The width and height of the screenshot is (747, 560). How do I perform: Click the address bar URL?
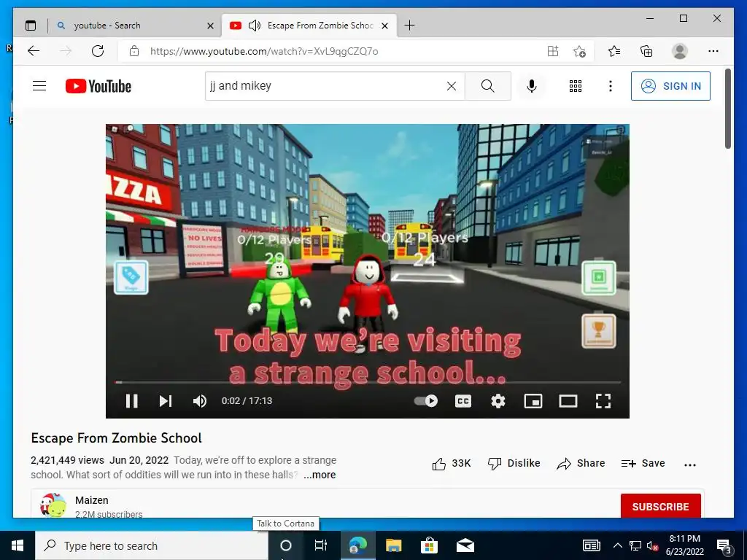264,51
